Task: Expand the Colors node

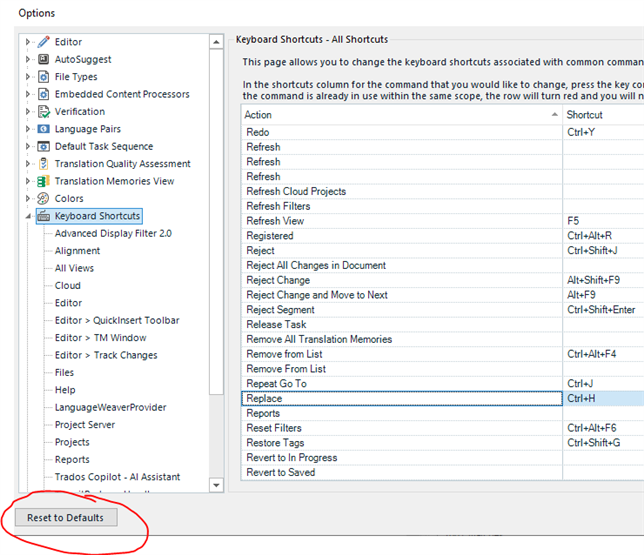Action: 28,198
